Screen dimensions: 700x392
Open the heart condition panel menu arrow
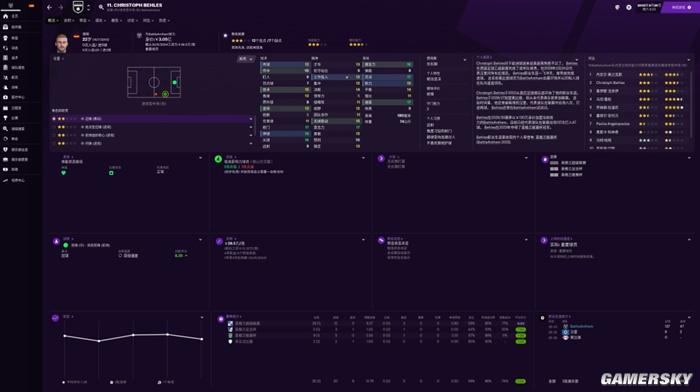click(x=200, y=158)
